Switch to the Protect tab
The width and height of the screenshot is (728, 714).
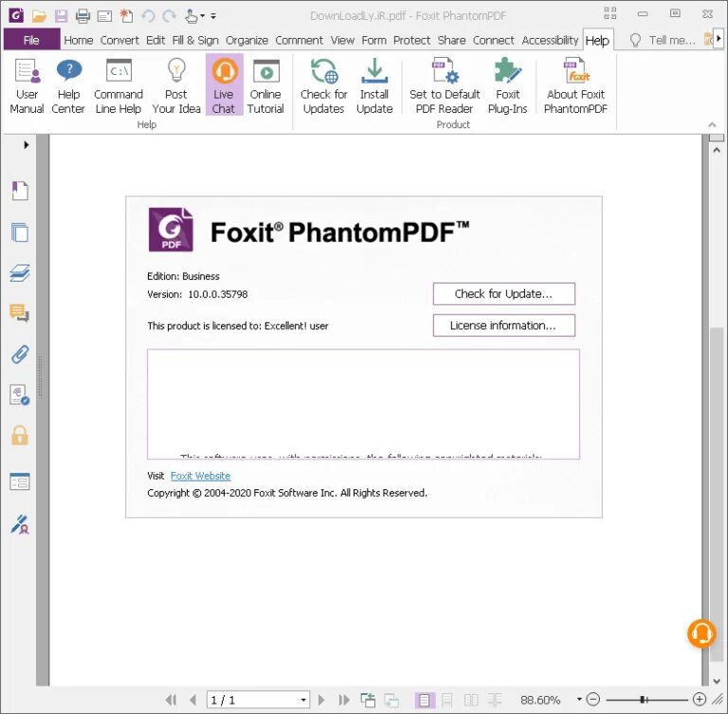pyautogui.click(x=411, y=41)
